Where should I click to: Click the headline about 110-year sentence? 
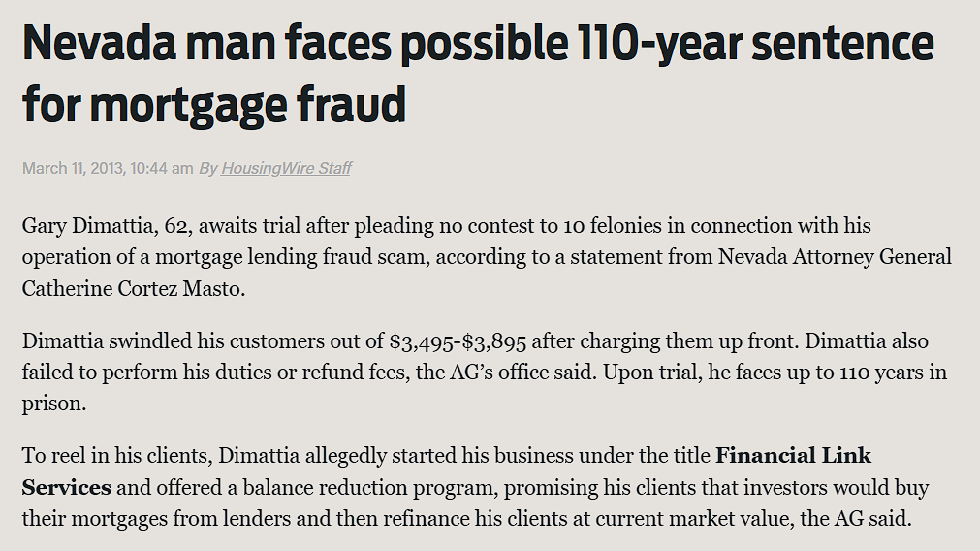pos(478,73)
